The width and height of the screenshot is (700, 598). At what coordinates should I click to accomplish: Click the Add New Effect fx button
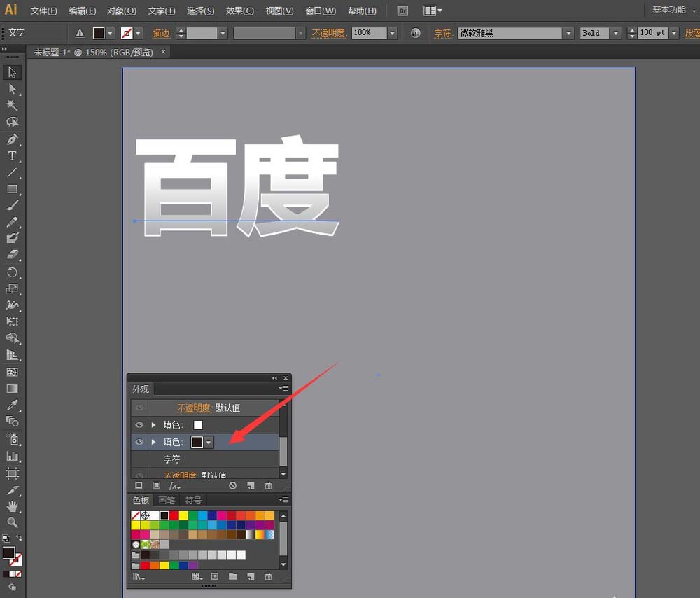click(x=174, y=485)
